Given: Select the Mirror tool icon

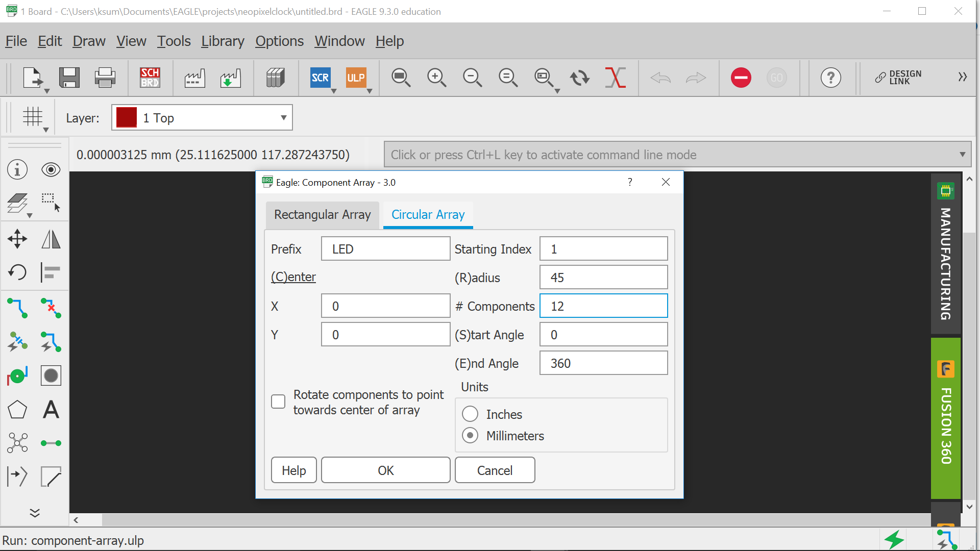Looking at the screenshot, I should (x=51, y=239).
